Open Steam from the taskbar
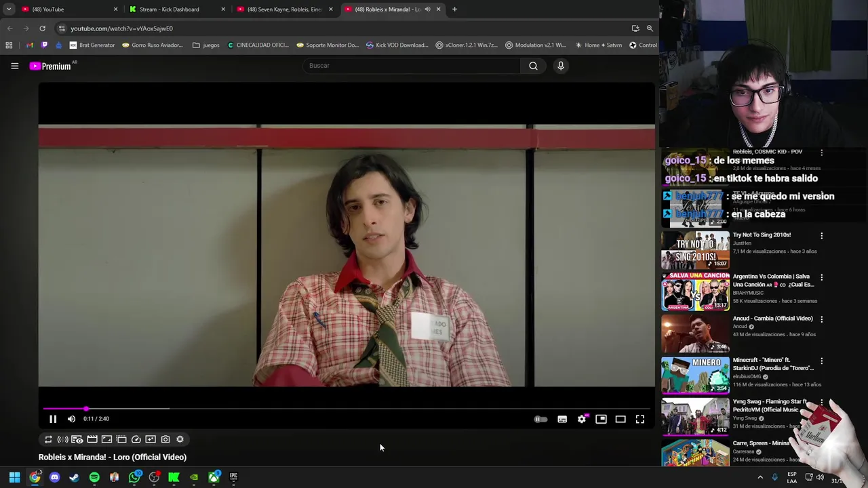868x488 pixels. pos(74,477)
